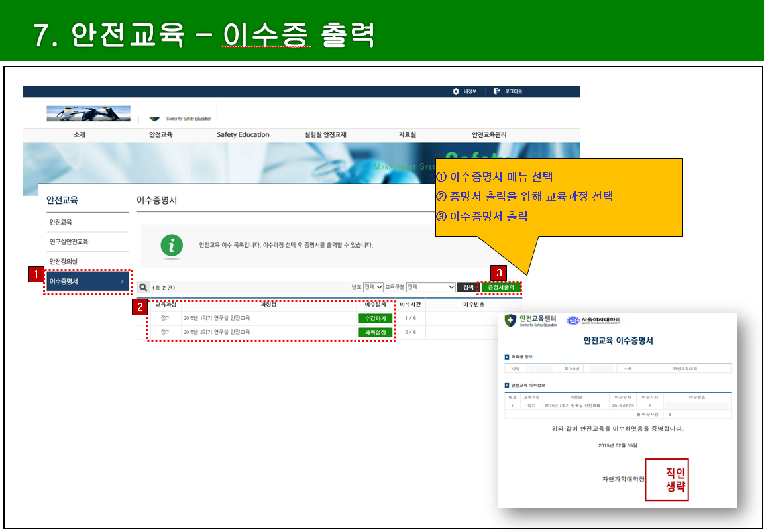Open the 자료실 menu
The image size is (764, 532).
(x=408, y=135)
